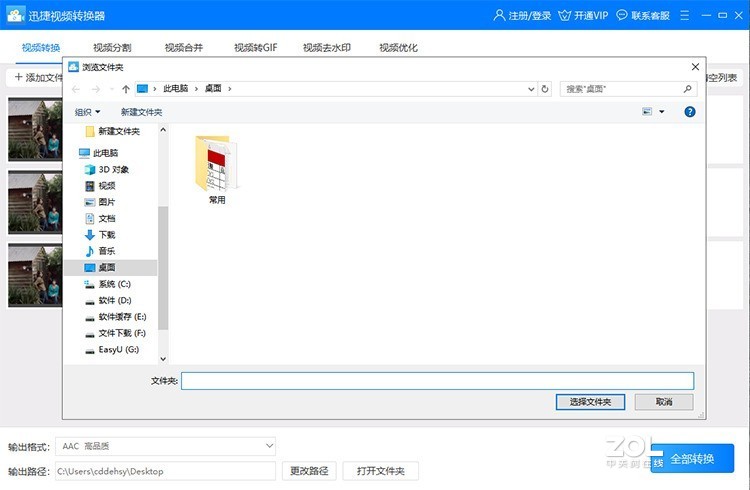The width and height of the screenshot is (750, 490).
Task: Click the navigation pane scrollbar thumb
Action: coord(163,268)
